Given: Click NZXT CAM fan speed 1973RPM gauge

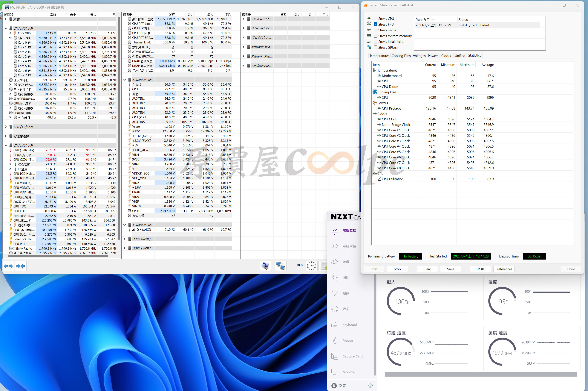Looking at the screenshot, I should coord(502,352).
